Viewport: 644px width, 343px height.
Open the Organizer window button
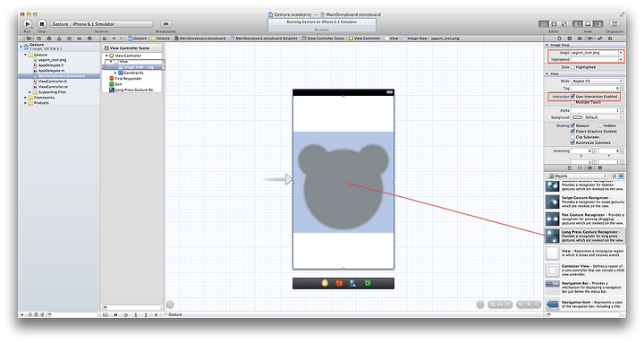[614, 24]
